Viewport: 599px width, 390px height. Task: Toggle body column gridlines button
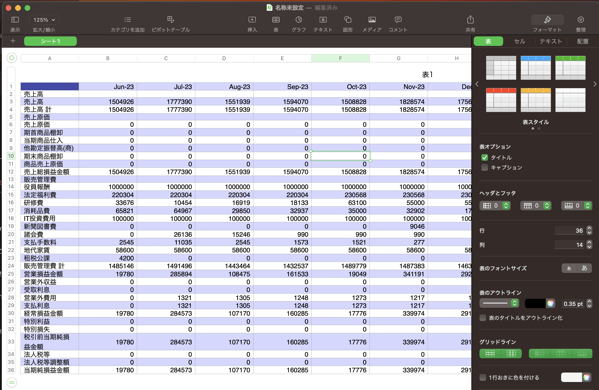click(511, 353)
